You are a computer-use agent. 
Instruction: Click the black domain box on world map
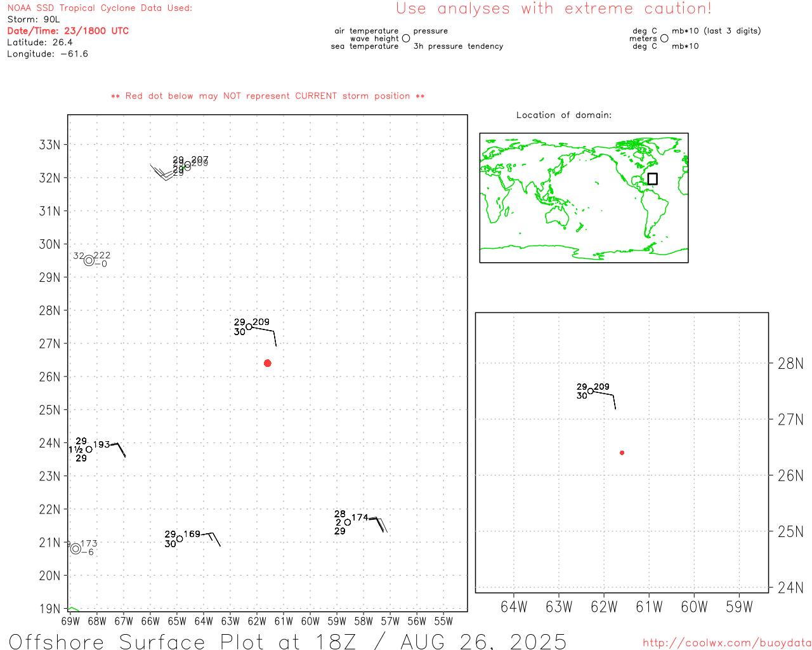click(x=652, y=179)
